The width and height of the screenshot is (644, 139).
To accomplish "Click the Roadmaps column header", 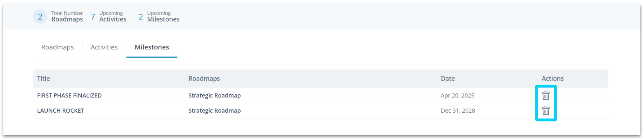I will 204,78.
